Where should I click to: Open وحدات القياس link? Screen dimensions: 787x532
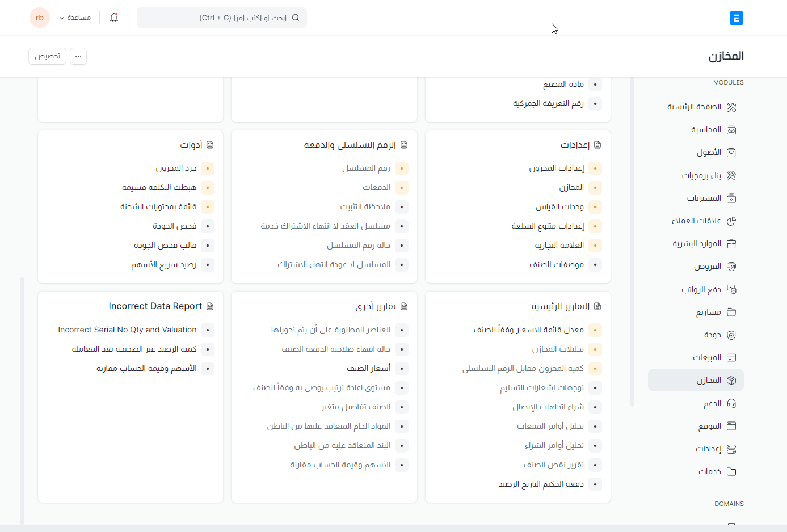(559, 206)
